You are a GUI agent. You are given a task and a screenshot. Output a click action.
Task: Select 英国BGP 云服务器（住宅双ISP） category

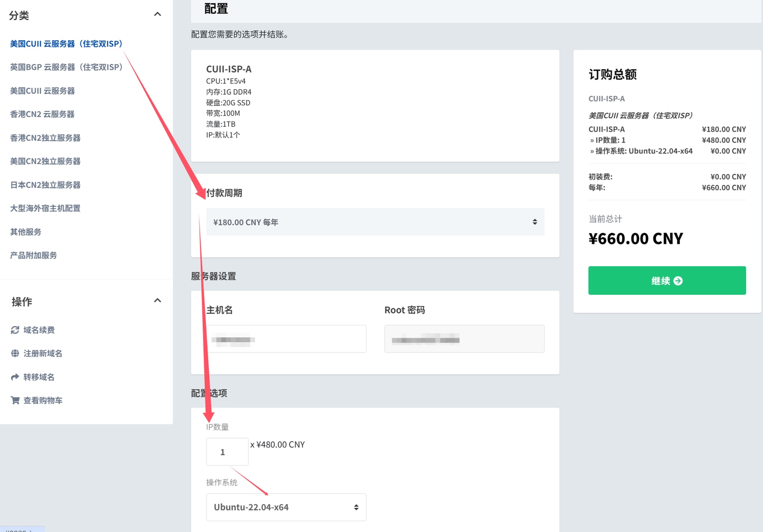tap(66, 67)
